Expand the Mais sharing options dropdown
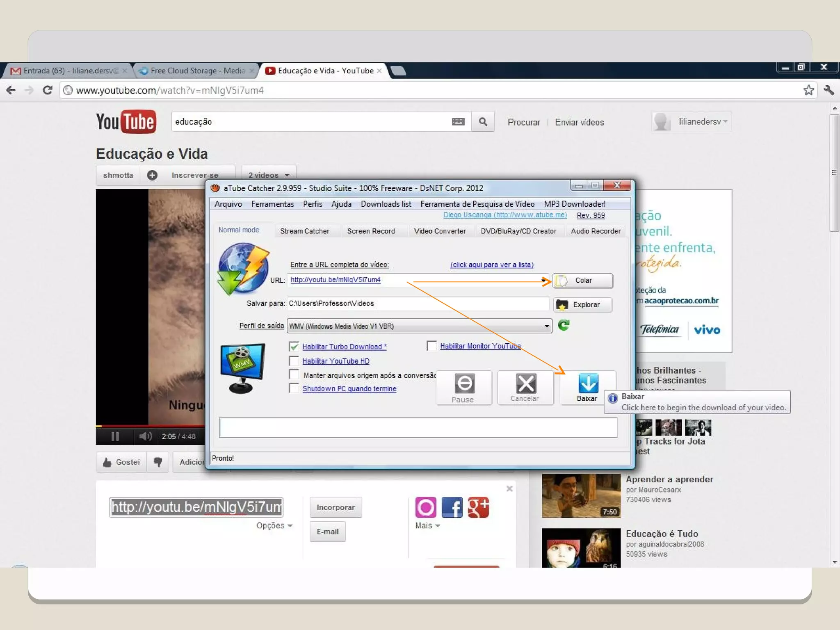 coord(427,526)
